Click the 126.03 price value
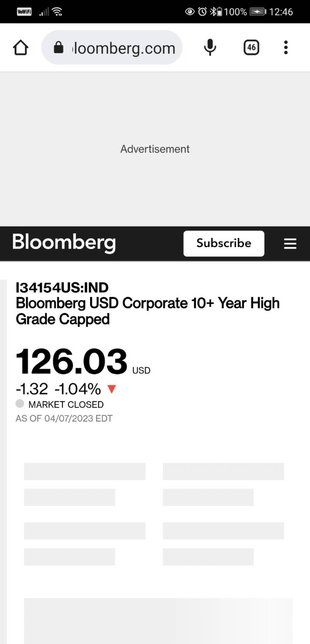Image resolution: width=310 pixels, height=644 pixels. pyautogui.click(x=71, y=362)
